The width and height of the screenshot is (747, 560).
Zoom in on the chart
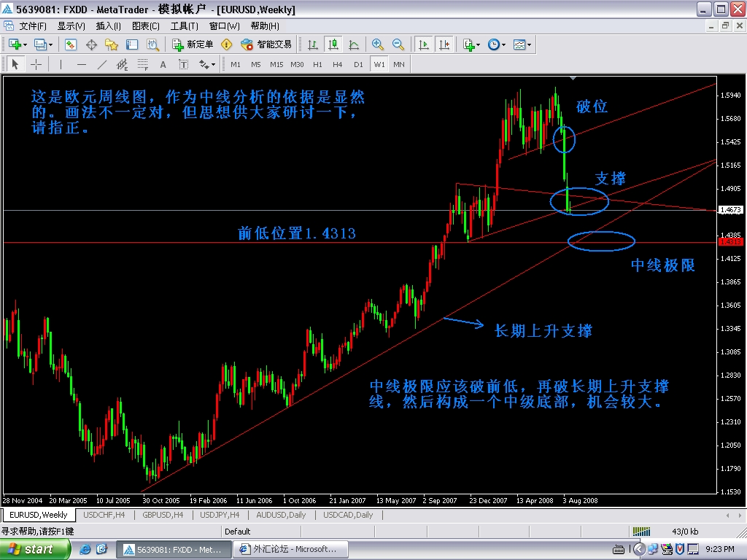pos(378,44)
